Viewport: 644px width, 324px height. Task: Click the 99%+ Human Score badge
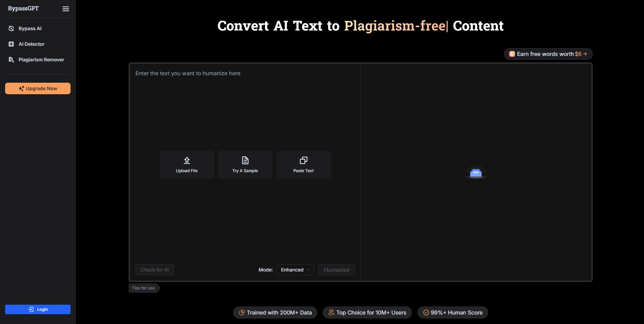pos(453,312)
